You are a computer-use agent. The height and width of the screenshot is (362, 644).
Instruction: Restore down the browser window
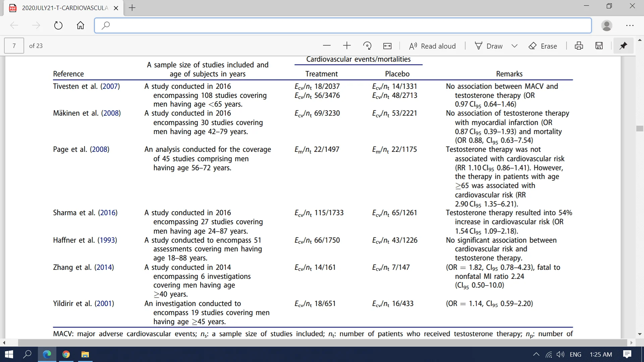point(609,6)
